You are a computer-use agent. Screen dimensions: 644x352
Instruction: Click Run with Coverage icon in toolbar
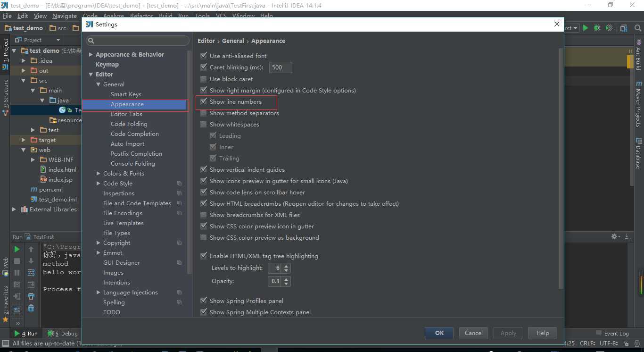coord(609,28)
